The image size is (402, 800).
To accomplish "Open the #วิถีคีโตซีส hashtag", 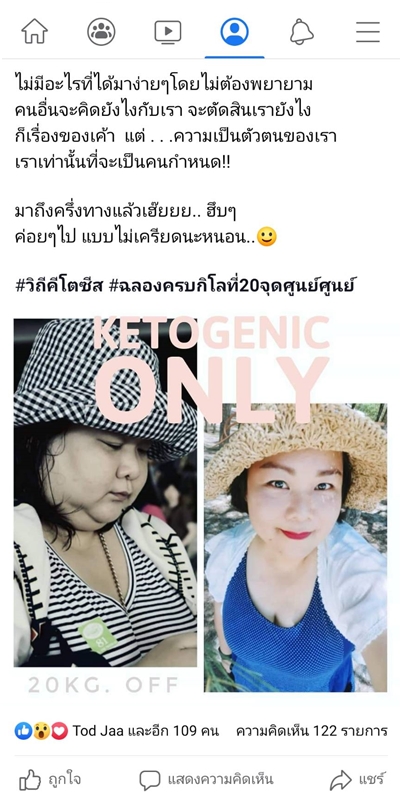I will click(x=59, y=286).
